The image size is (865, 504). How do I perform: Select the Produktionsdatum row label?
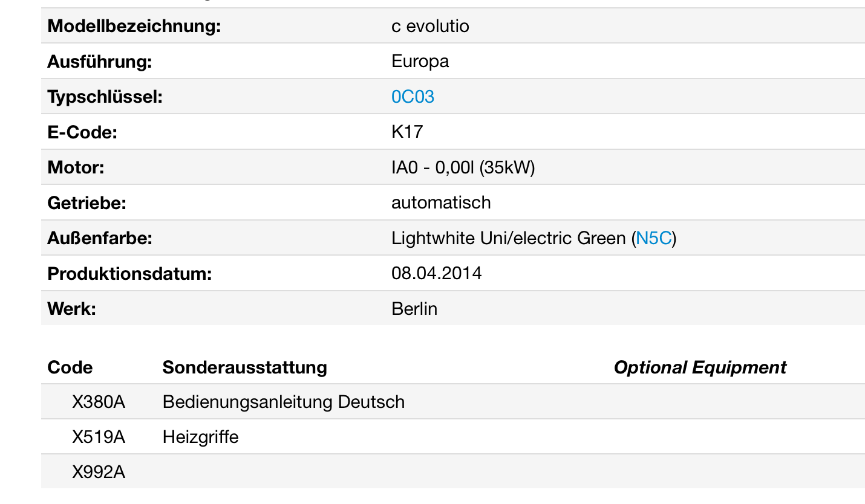tap(129, 274)
